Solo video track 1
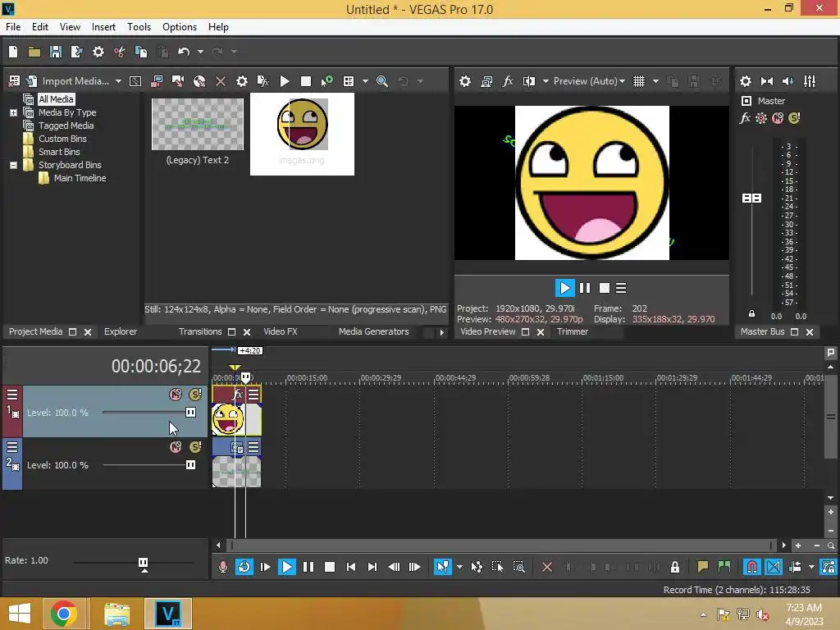Screen dimensions: 840x630 pyautogui.click(x=195, y=395)
